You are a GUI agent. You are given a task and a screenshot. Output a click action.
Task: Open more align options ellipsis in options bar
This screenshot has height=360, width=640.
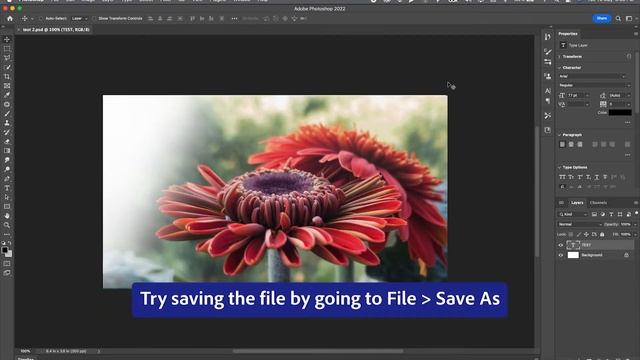(234, 18)
